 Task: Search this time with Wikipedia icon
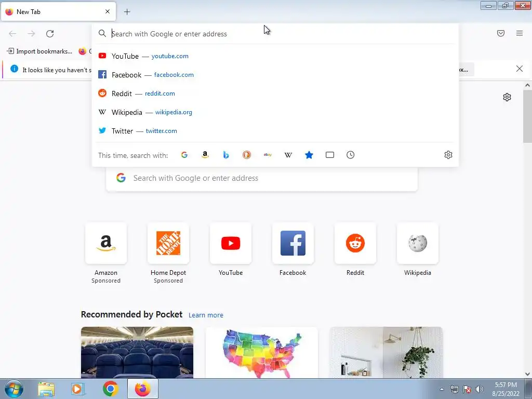[288, 155]
